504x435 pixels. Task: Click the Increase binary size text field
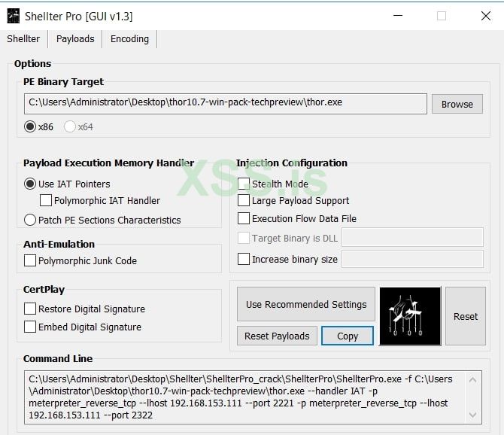coord(412,259)
